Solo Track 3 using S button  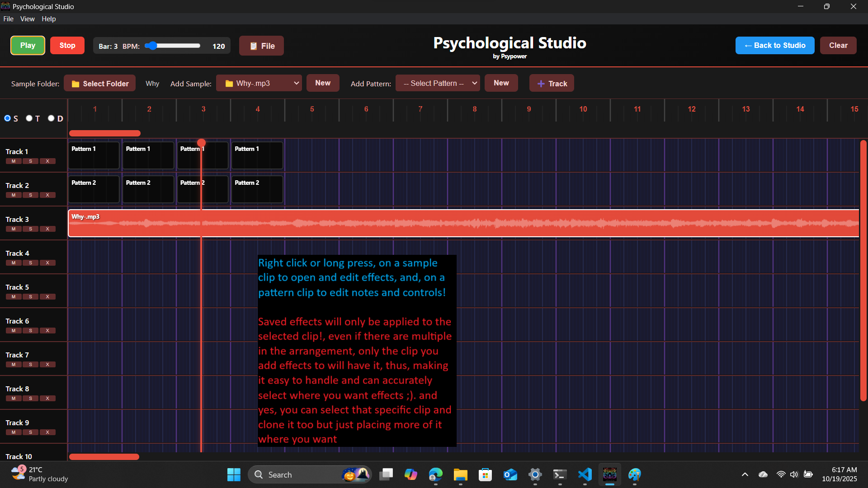click(30, 229)
